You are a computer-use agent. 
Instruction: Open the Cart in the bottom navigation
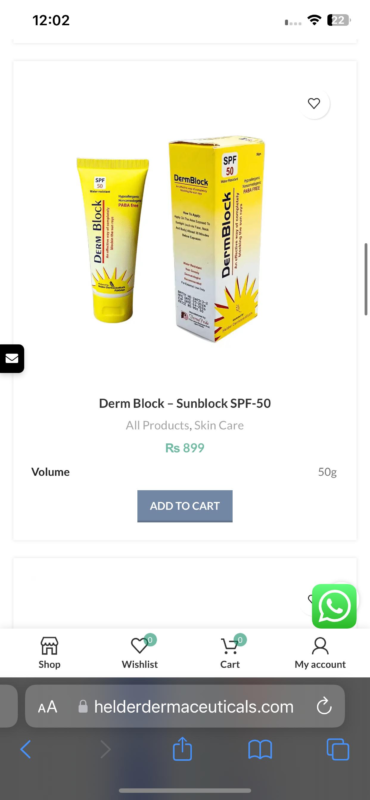pyautogui.click(x=230, y=653)
